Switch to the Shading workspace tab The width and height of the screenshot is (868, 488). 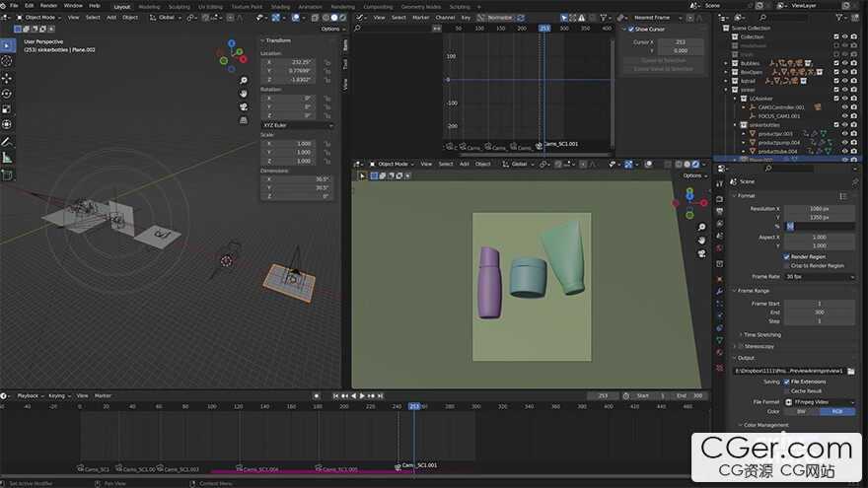[280, 7]
